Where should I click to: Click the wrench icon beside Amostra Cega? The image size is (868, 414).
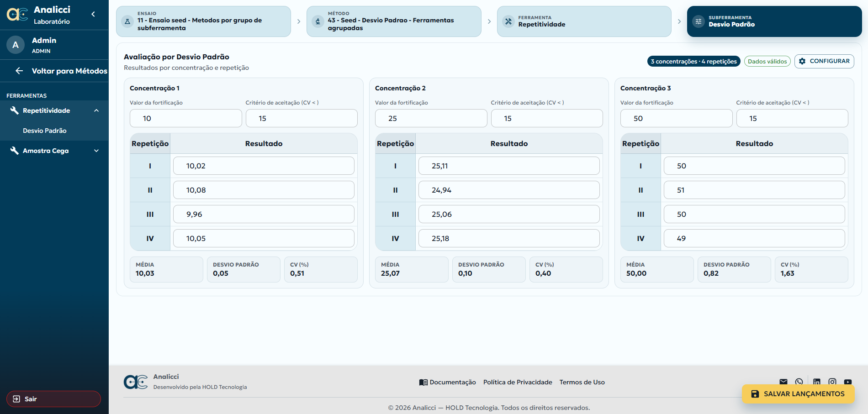15,151
